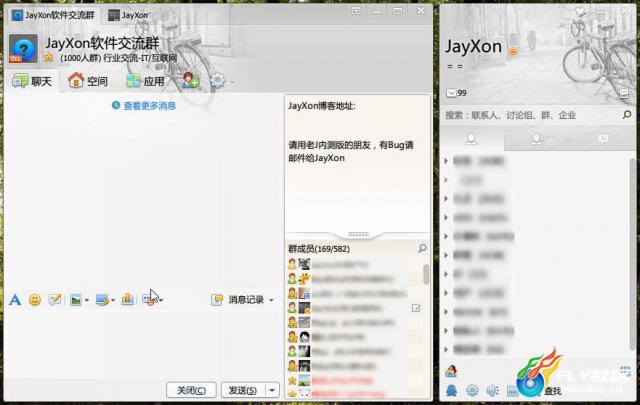Click the colorful QQ penguin app icon

[x=451, y=371]
